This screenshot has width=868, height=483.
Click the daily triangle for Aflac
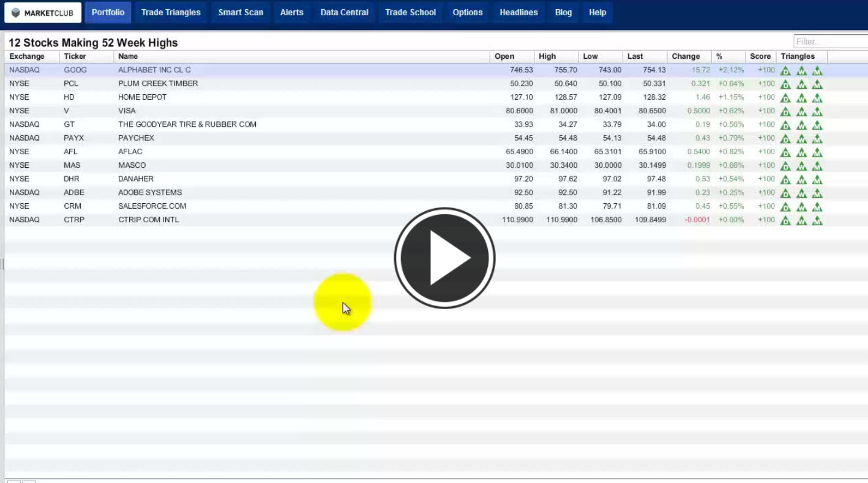click(785, 152)
